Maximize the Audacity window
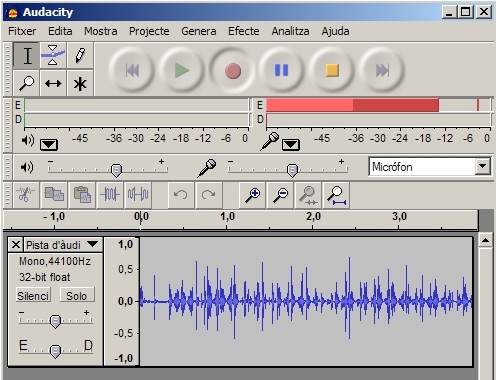496x380 pixels. [466, 12]
